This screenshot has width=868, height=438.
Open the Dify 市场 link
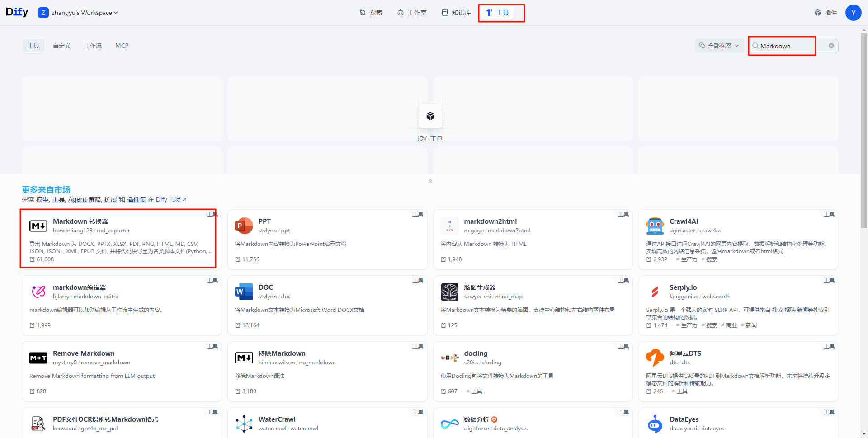[x=171, y=199]
